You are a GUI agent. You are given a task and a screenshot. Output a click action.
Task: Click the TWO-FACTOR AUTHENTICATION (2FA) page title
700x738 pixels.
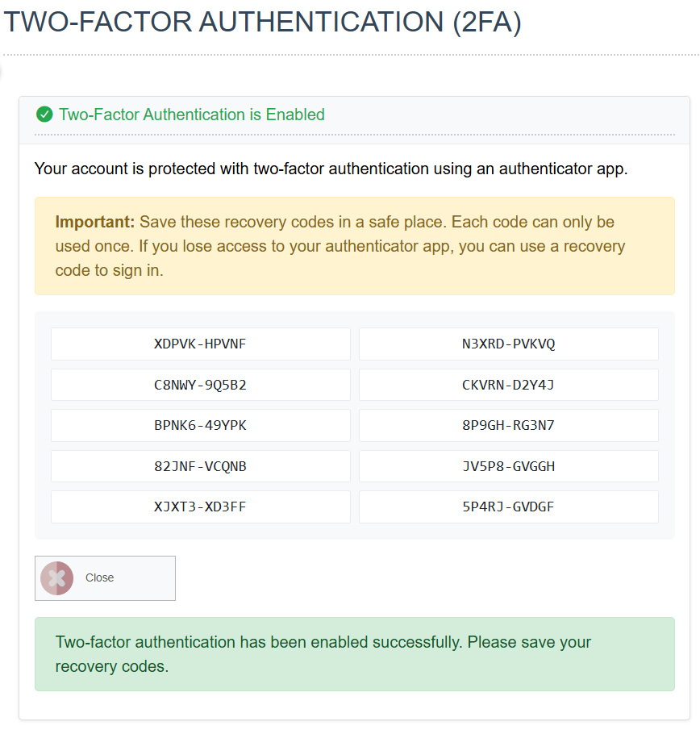pos(262,22)
